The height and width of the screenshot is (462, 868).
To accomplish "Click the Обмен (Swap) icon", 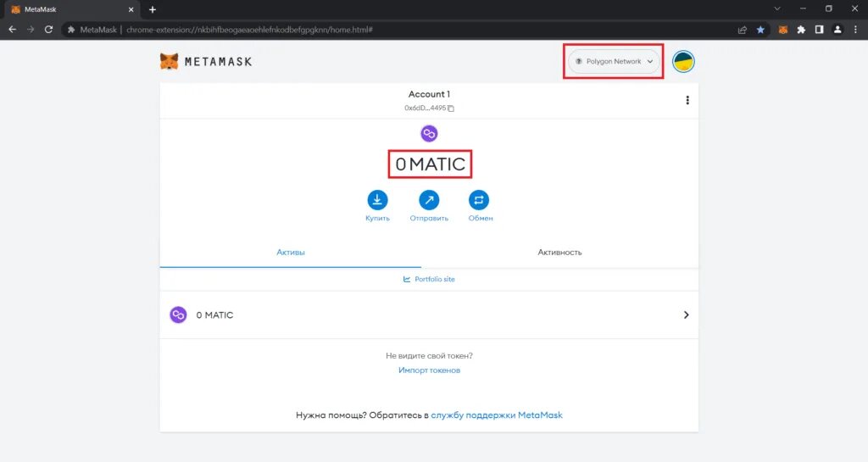I will pos(479,200).
